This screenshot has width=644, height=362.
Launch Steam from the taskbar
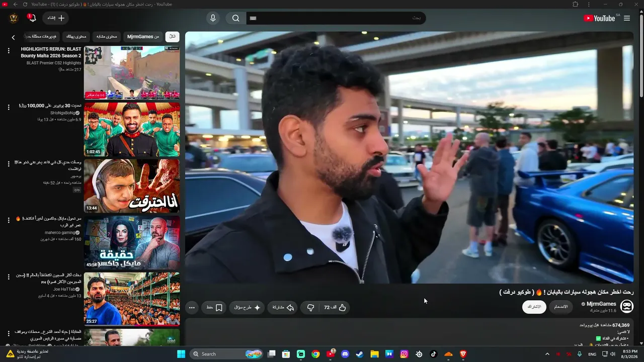point(360,354)
